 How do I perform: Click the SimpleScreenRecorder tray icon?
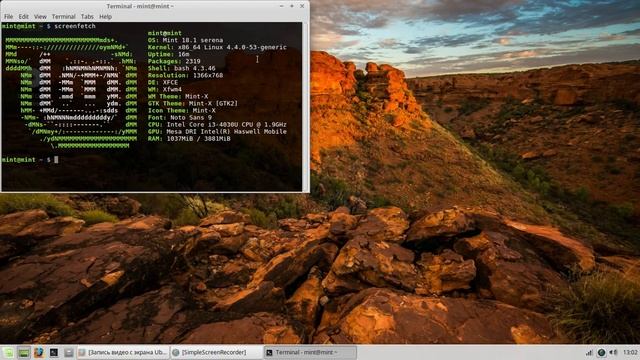[601, 352]
